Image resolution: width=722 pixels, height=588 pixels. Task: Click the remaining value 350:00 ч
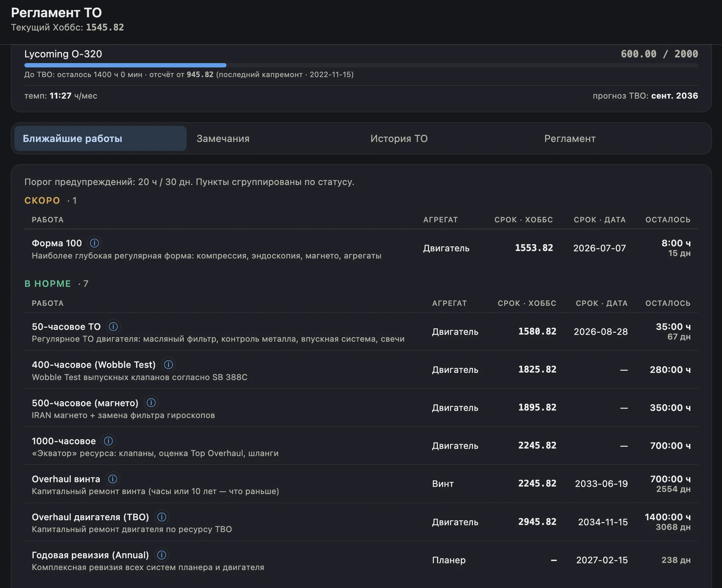[670, 408]
